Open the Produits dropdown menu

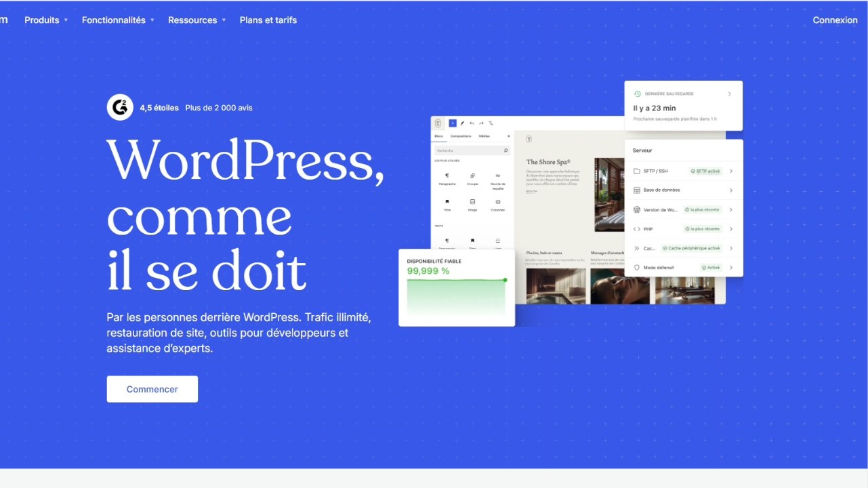pos(42,20)
